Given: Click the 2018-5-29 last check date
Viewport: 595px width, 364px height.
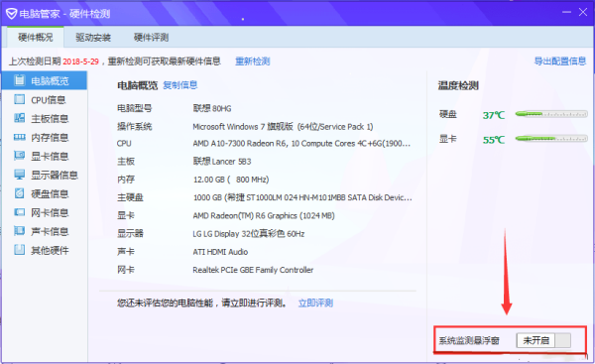Looking at the screenshot, I should click(81, 61).
